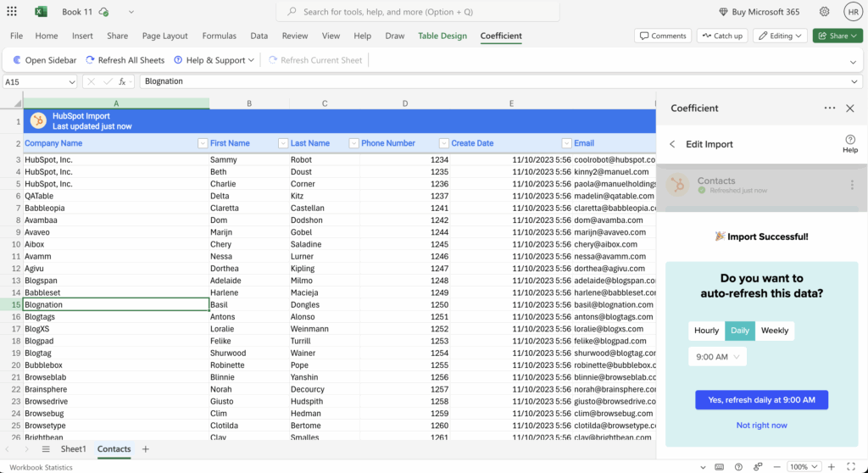868x473 pixels.
Task: Open Coefficient panel more options ellipsis
Action: click(x=829, y=108)
